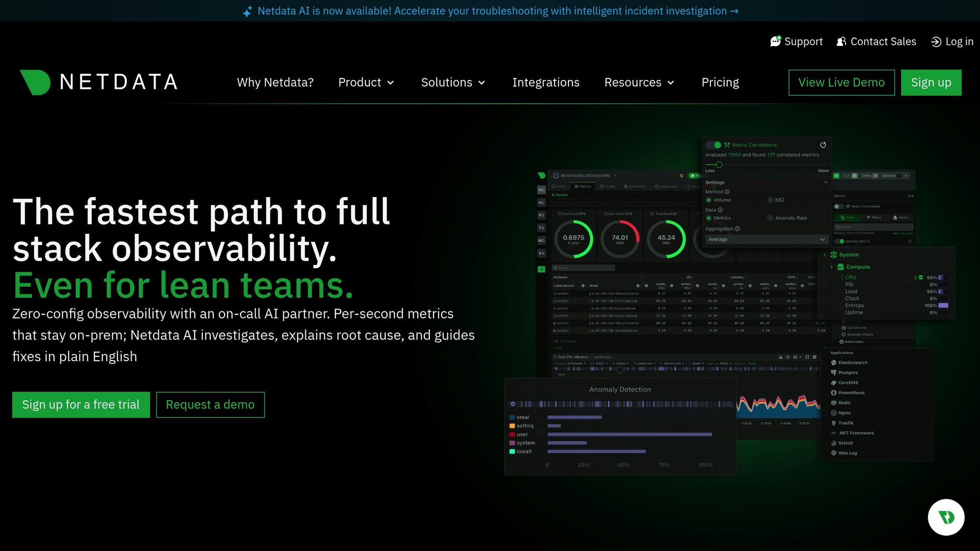Click the Netdata AI announcement banner link

coord(490,11)
